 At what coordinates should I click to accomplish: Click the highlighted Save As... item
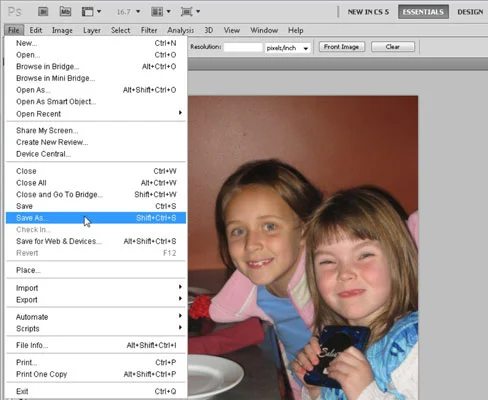coord(96,218)
